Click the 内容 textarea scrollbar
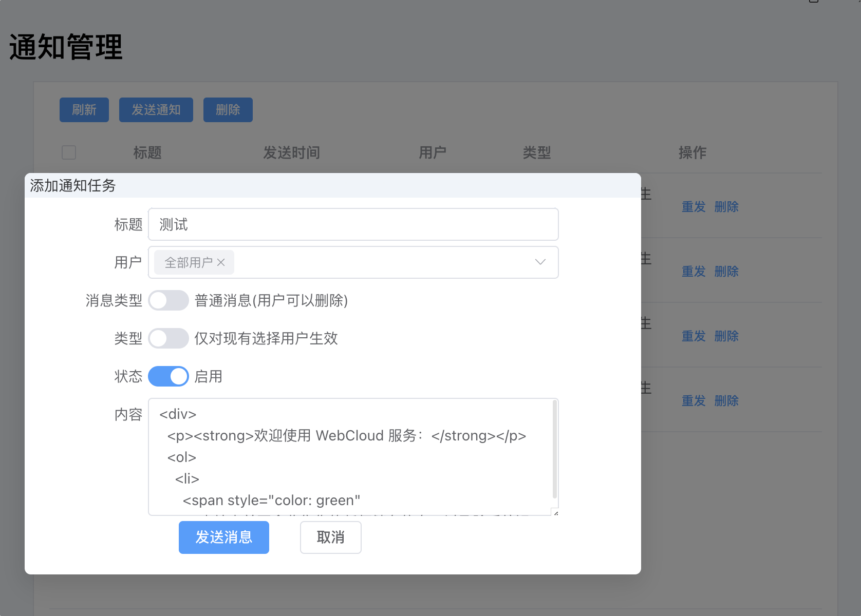The width and height of the screenshot is (861, 616). click(554, 449)
